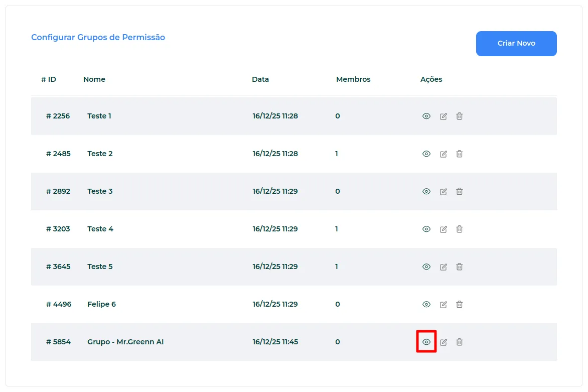Select ID # 5854 cell
588x392 pixels.
pos(58,342)
